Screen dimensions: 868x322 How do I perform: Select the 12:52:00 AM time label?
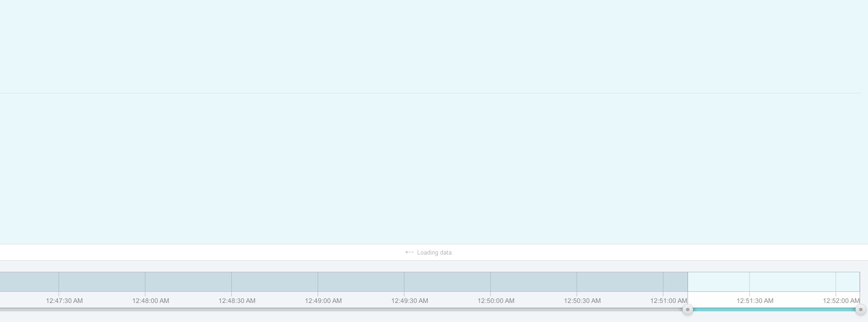[x=841, y=301]
